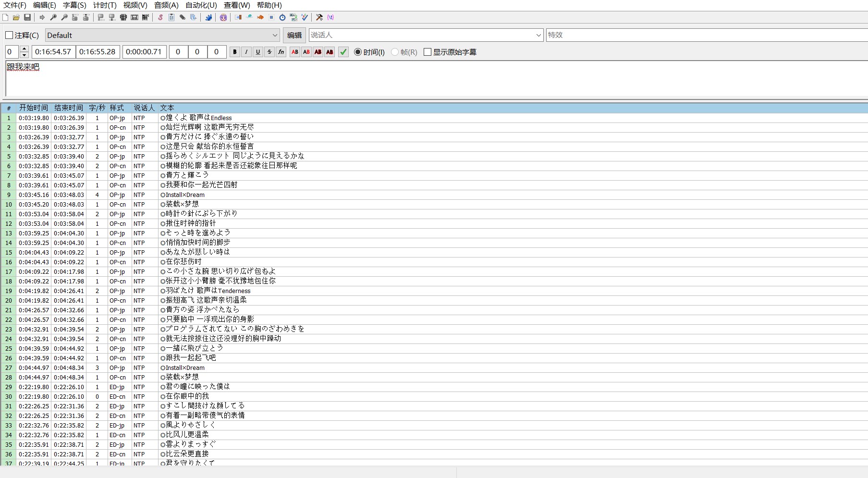
Task: Toggle bold B formatting button
Action: (x=235, y=52)
